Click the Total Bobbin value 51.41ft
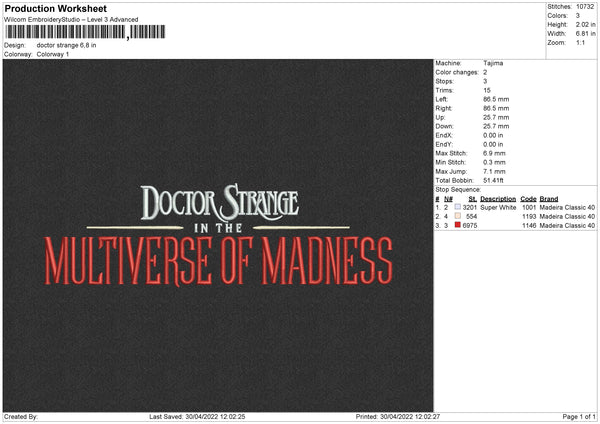600x424 pixels. (x=493, y=180)
